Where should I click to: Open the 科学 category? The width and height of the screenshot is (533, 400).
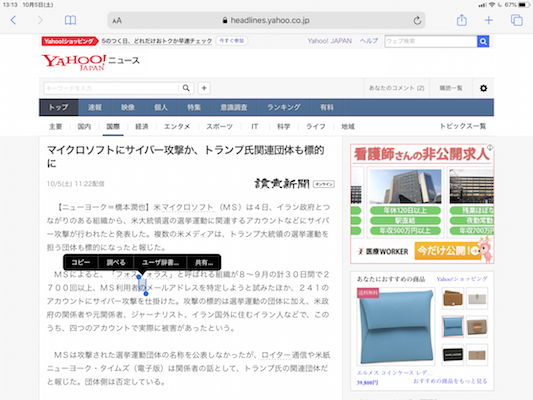pos(283,126)
